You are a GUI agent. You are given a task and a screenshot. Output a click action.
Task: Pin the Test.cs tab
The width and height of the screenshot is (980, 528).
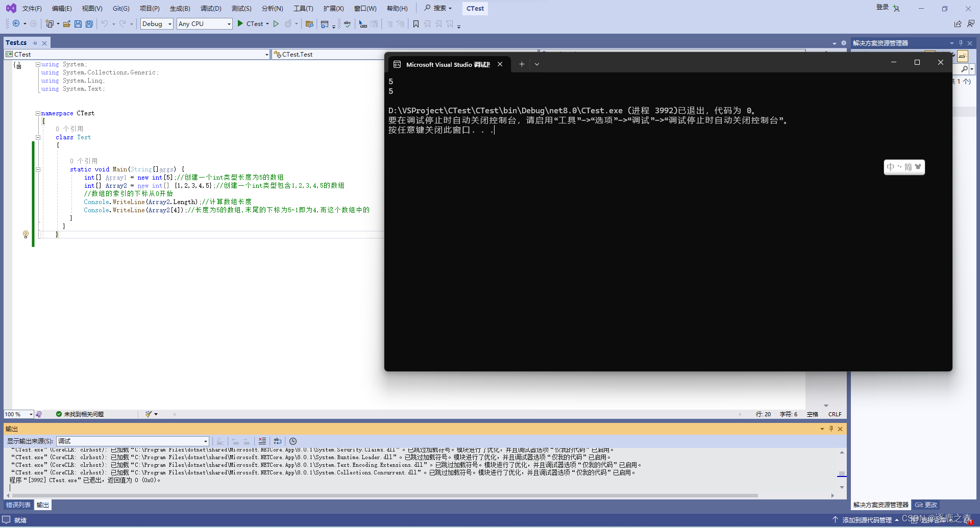coord(35,43)
